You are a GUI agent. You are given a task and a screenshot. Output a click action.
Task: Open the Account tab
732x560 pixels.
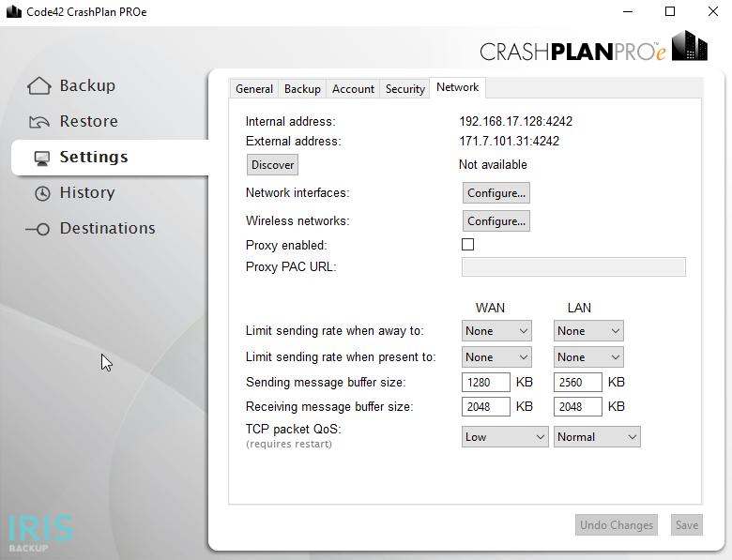pos(353,89)
